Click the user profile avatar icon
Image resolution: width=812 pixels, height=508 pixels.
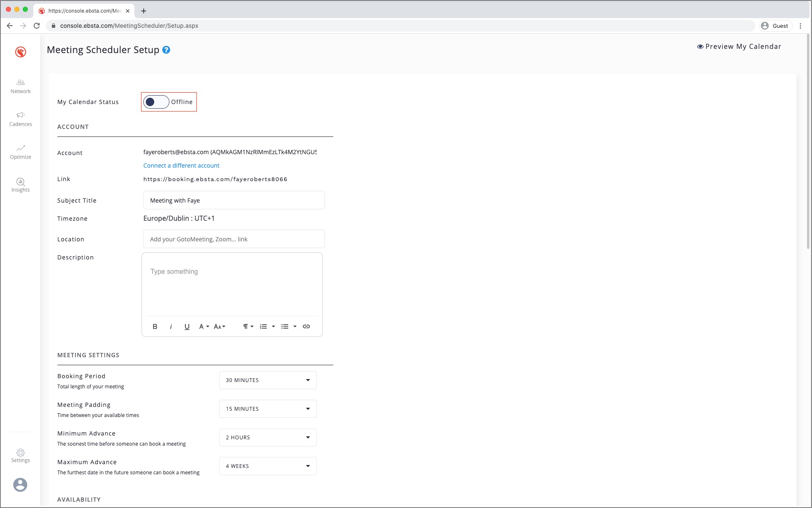pos(20,485)
